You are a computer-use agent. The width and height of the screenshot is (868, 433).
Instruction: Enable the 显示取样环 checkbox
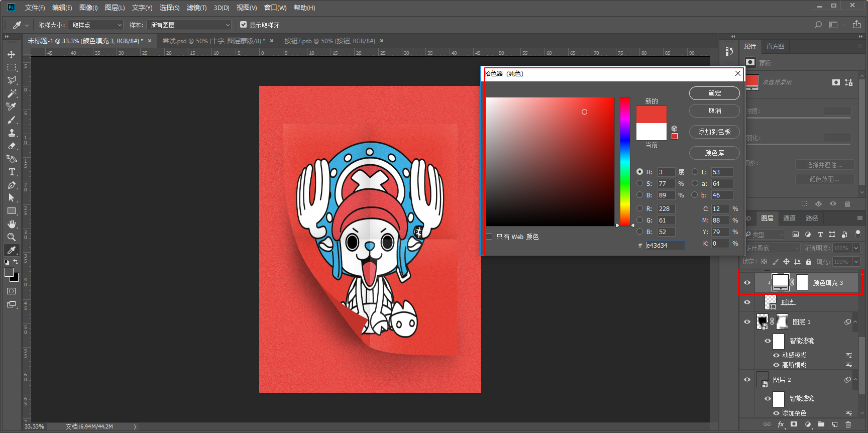coord(244,25)
